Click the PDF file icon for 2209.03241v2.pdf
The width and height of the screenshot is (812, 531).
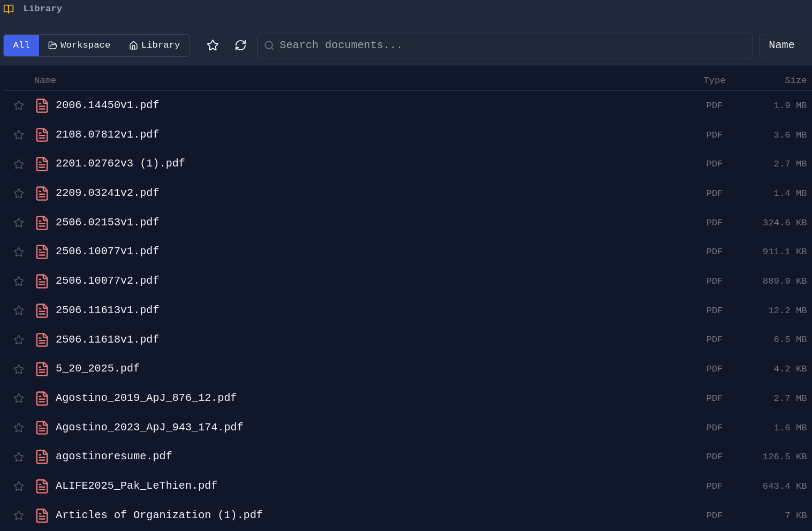[x=42, y=193]
